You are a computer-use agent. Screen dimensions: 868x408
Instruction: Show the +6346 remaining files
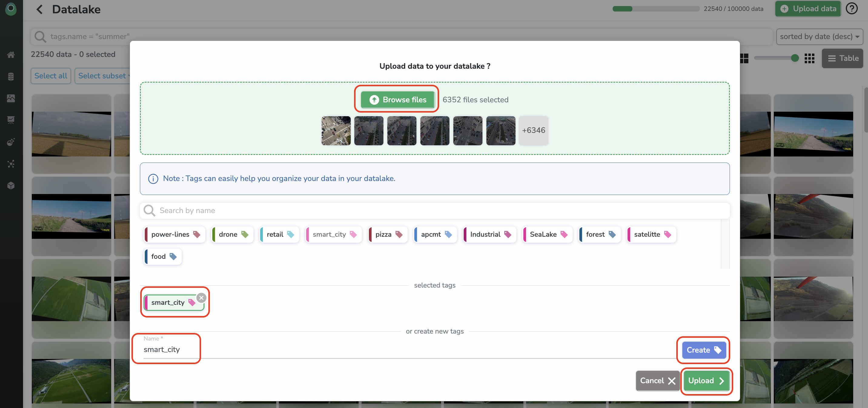pyautogui.click(x=533, y=130)
